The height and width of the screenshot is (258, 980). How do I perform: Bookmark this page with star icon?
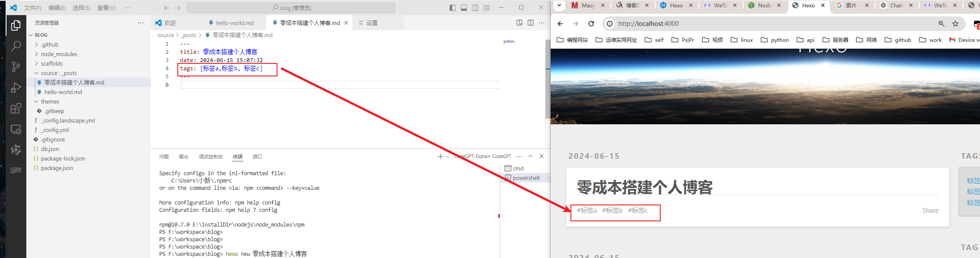click(955, 24)
